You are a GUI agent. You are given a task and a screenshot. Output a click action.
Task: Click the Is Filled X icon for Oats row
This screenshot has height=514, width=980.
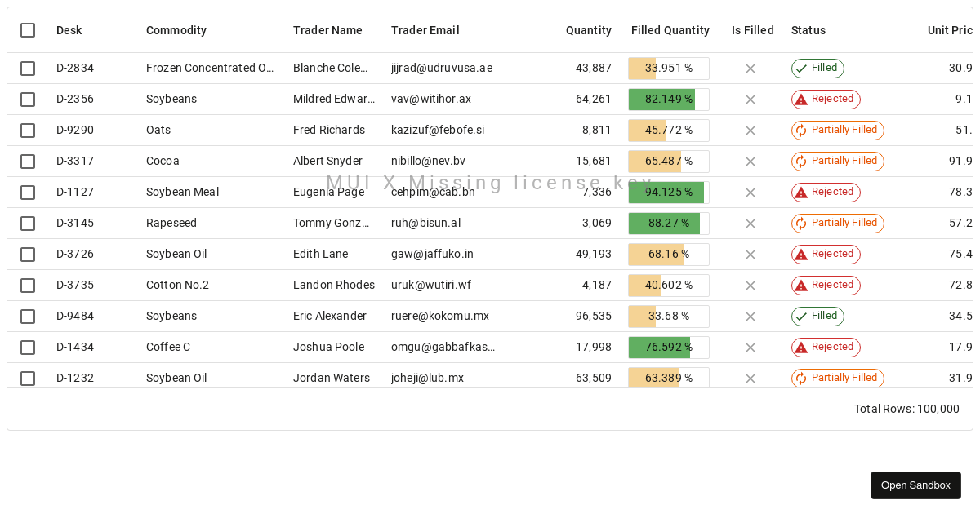[x=751, y=131]
